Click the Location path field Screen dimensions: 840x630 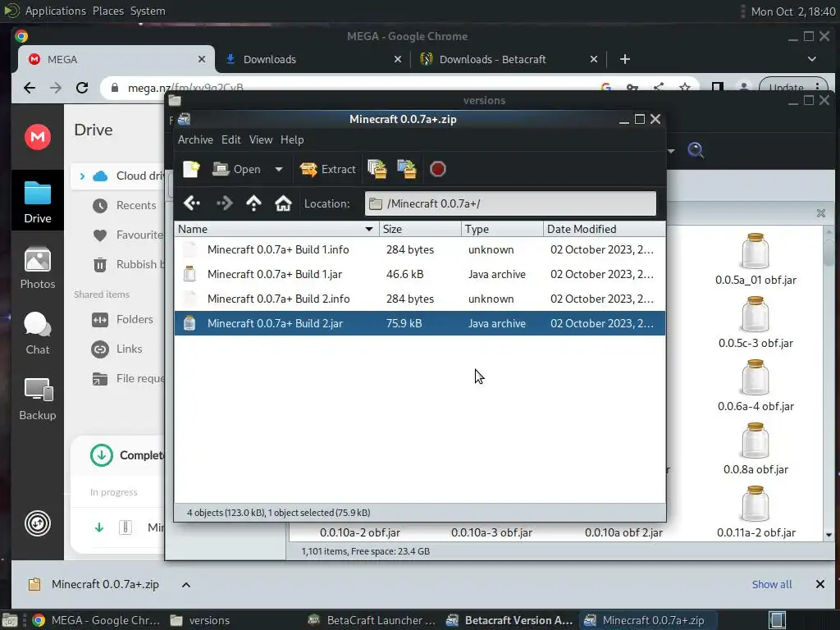[510, 203]
